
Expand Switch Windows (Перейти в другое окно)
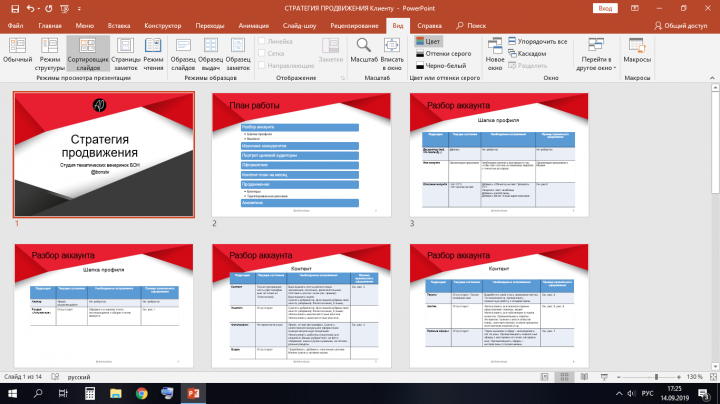(x=596, y=54)
